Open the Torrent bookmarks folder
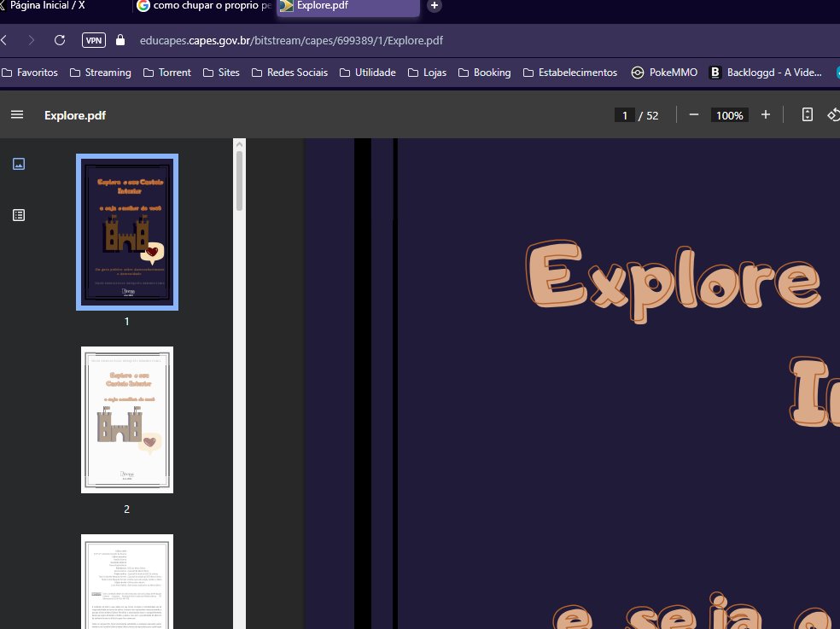The width and height of the screenshot is (840, 629). click(167, 73)
